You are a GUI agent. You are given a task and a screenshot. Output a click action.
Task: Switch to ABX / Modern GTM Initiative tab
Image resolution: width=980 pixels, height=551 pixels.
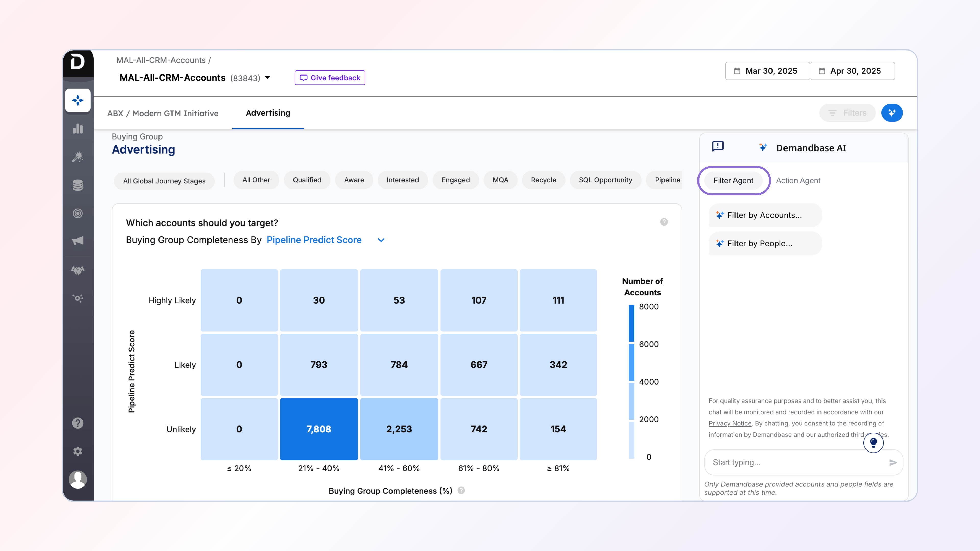tap(163, 113)
